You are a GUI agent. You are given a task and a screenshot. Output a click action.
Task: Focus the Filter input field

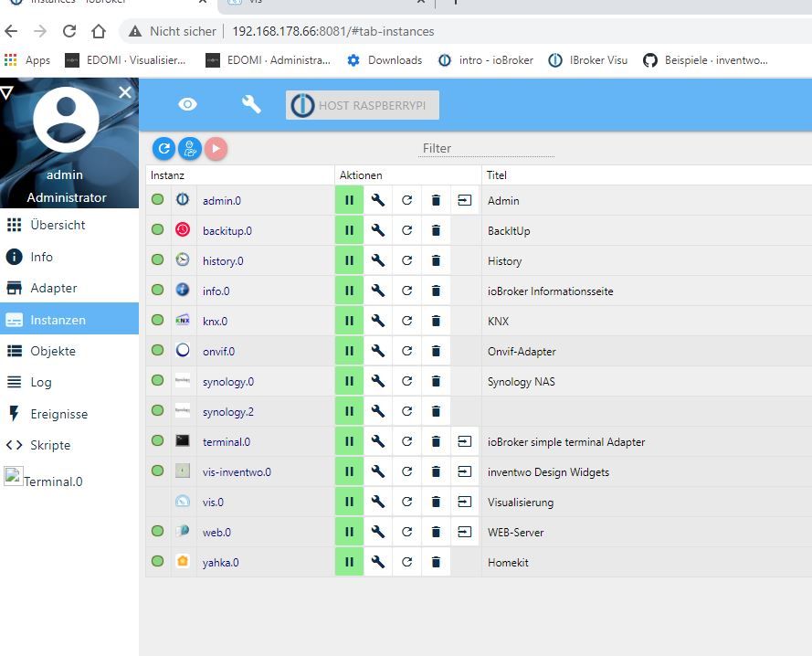coord(486,148)
